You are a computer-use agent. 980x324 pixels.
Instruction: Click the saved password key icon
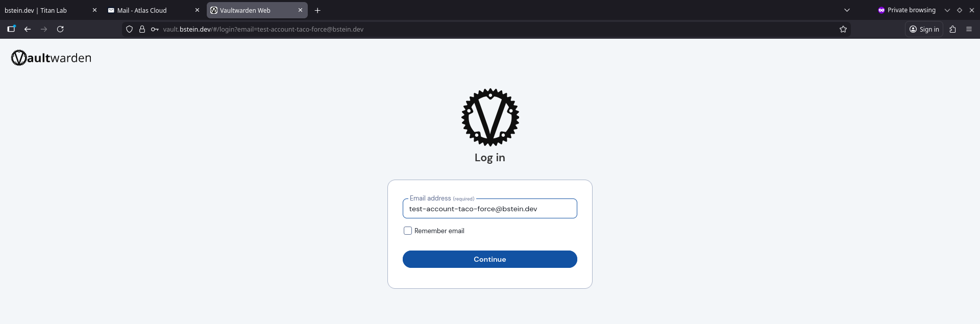155,29
